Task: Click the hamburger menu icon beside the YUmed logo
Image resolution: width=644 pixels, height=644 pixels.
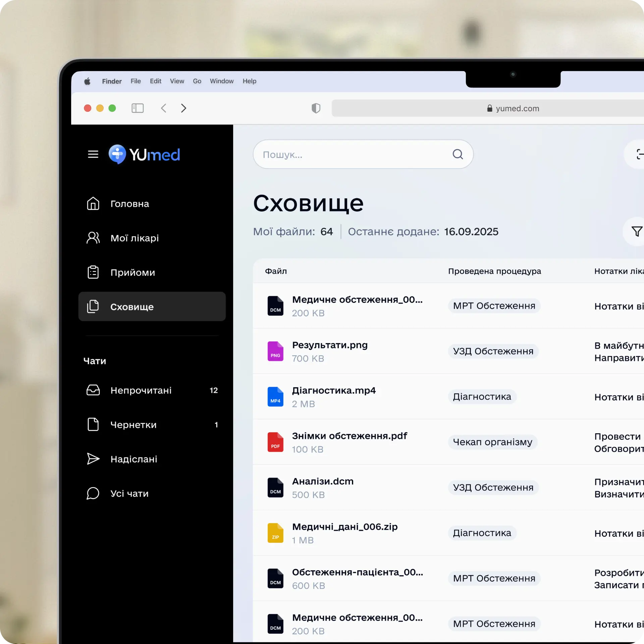Action: point(93,154)
